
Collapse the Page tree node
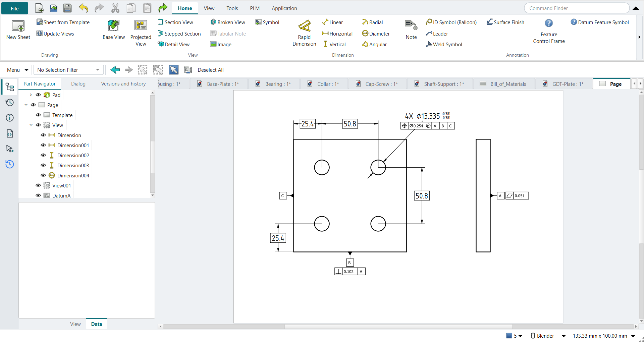click(x=26, y=105)
